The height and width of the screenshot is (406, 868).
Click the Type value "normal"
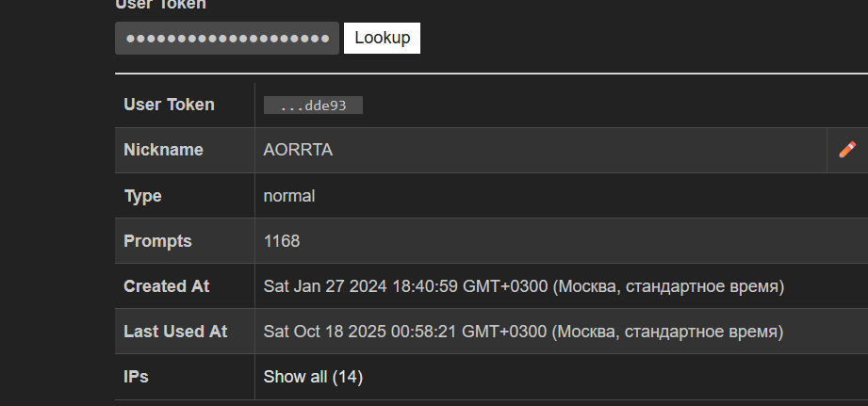289,196
